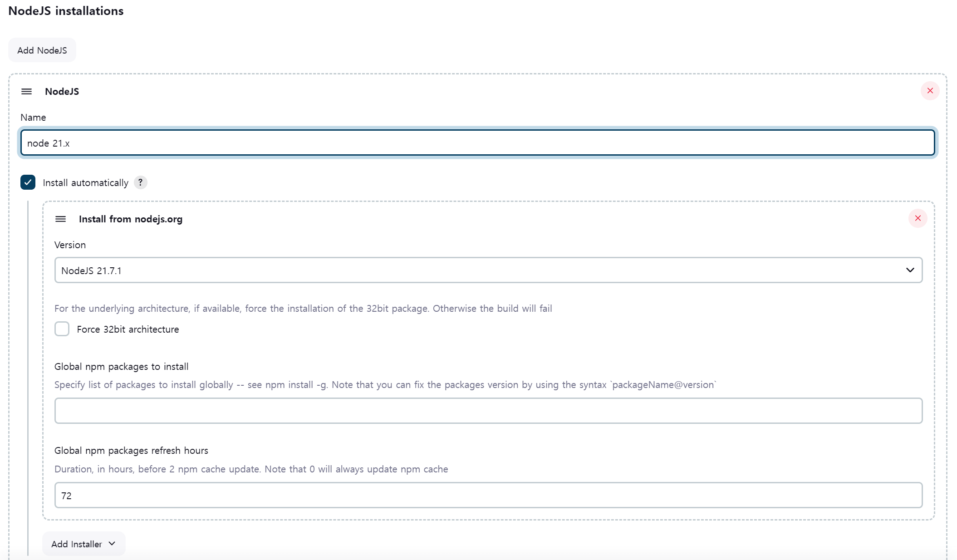The width and height of the screenshot is (957, 560).
Task: Click the NodeJS section header title
Action: coord(62,92)
